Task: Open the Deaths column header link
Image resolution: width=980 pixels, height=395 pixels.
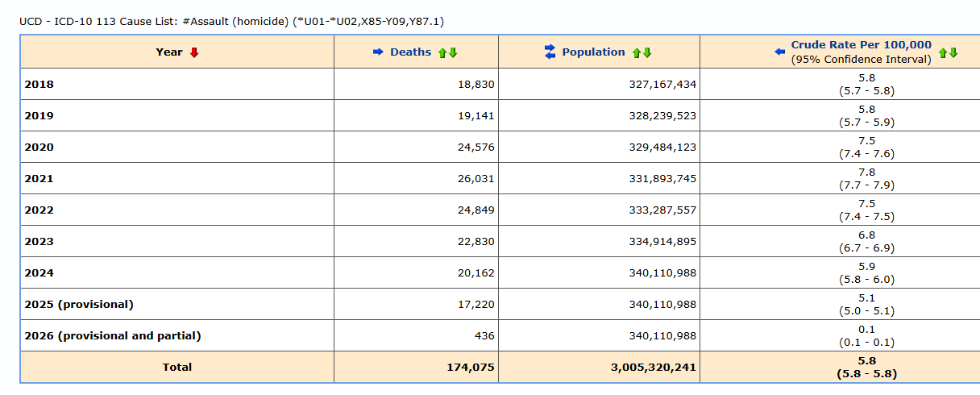Action: [411, 52]
